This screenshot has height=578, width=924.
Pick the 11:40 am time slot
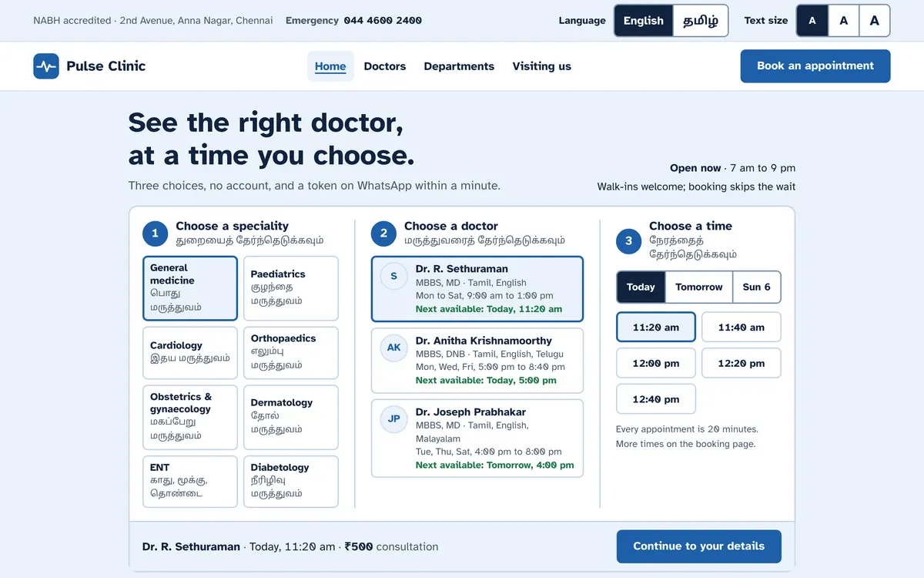coord(742,327)
